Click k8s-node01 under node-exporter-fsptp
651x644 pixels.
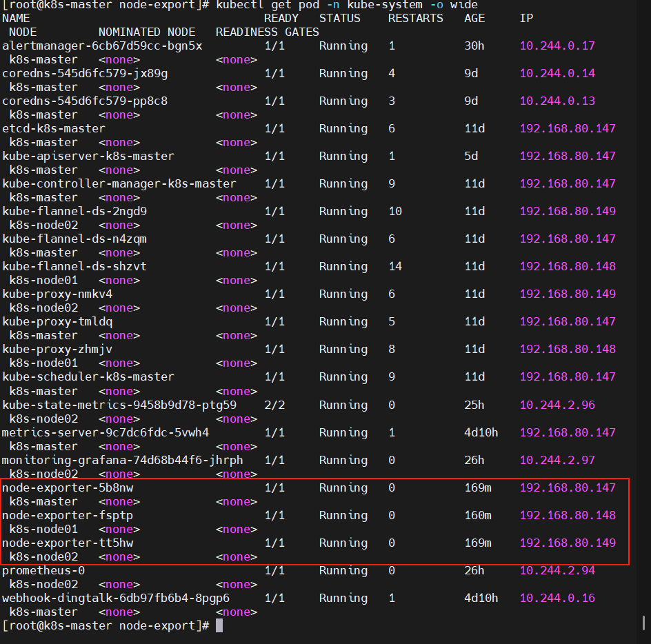43,529
